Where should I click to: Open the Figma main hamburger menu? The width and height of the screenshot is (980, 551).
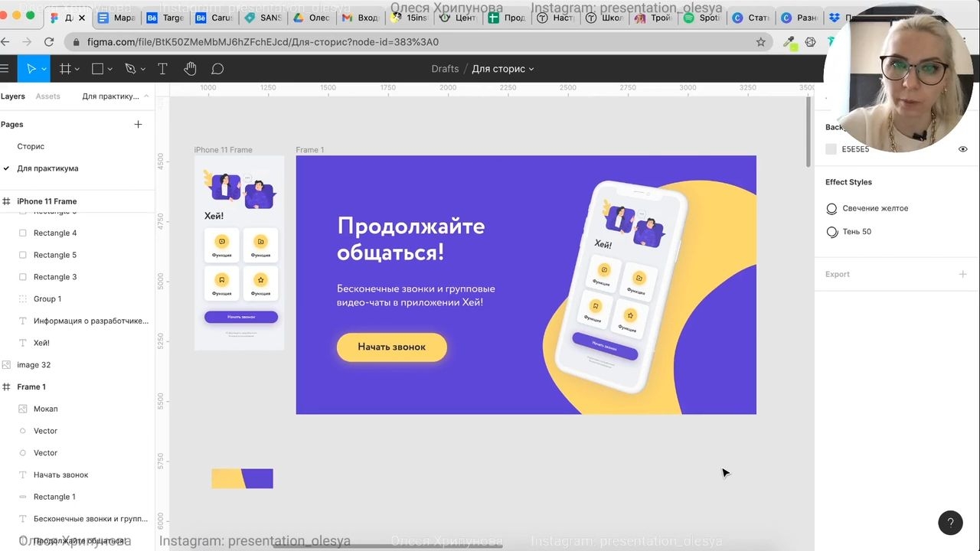coord(5,69)
